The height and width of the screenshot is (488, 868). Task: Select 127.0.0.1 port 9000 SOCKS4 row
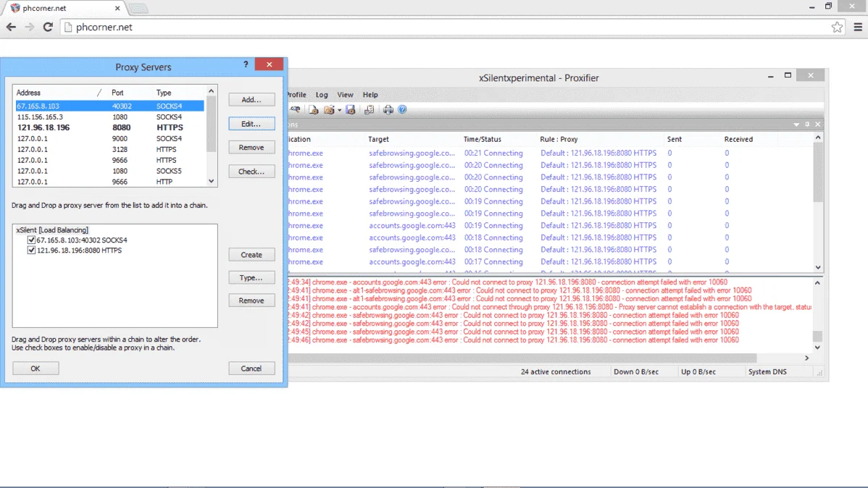[109, 138]
